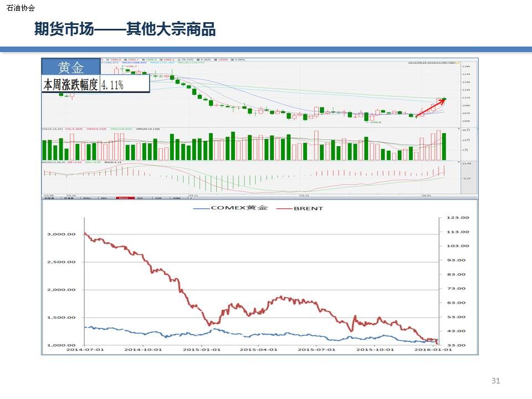Click the 53.00 right axis label

[456, 317]
